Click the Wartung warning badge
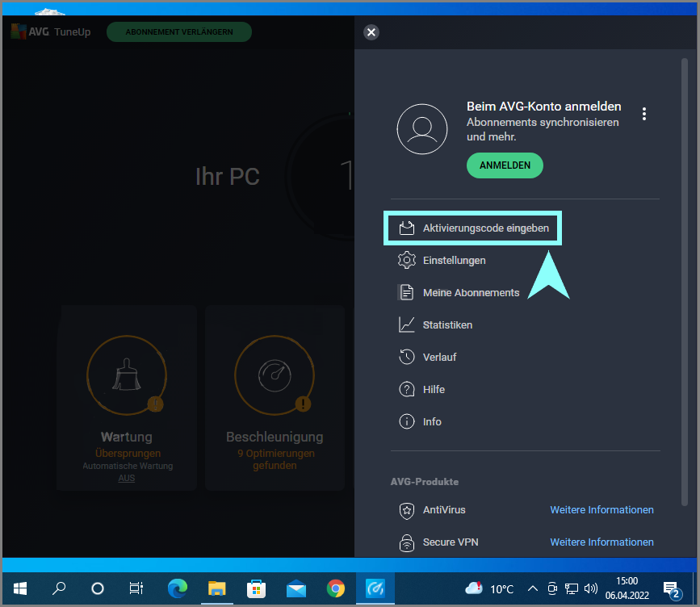Image resolution: width=700 pixels, height=607 pixels. [x=155, y=404]
